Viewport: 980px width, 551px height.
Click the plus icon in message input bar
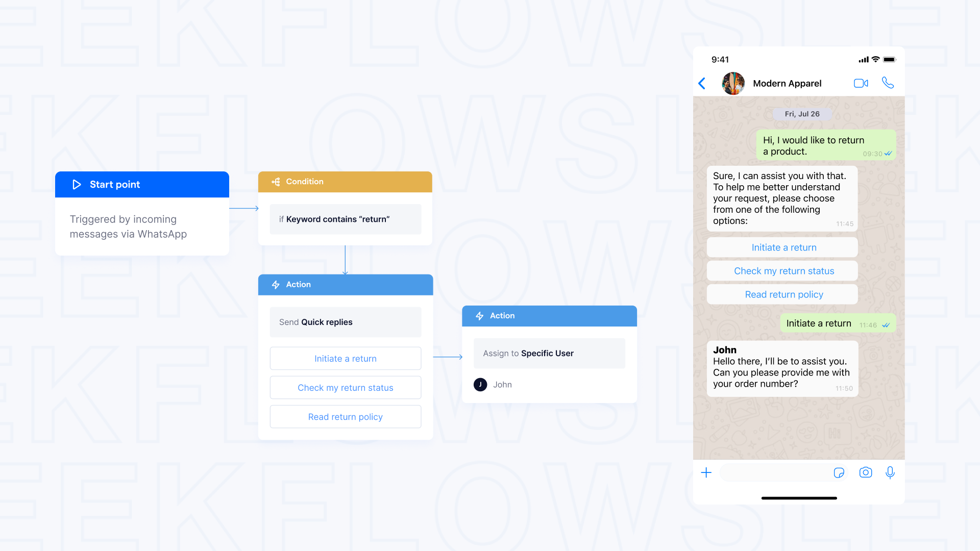pyautogui.click(x=706, y=472)
